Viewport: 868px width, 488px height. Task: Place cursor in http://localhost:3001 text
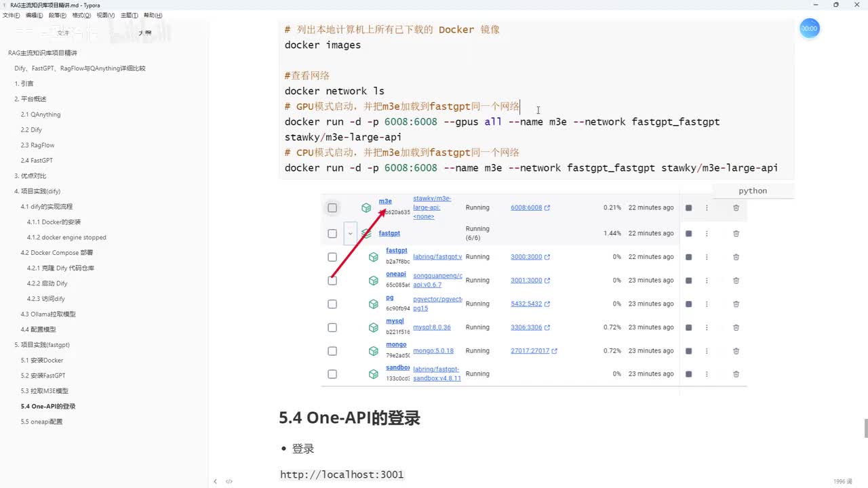342,474
